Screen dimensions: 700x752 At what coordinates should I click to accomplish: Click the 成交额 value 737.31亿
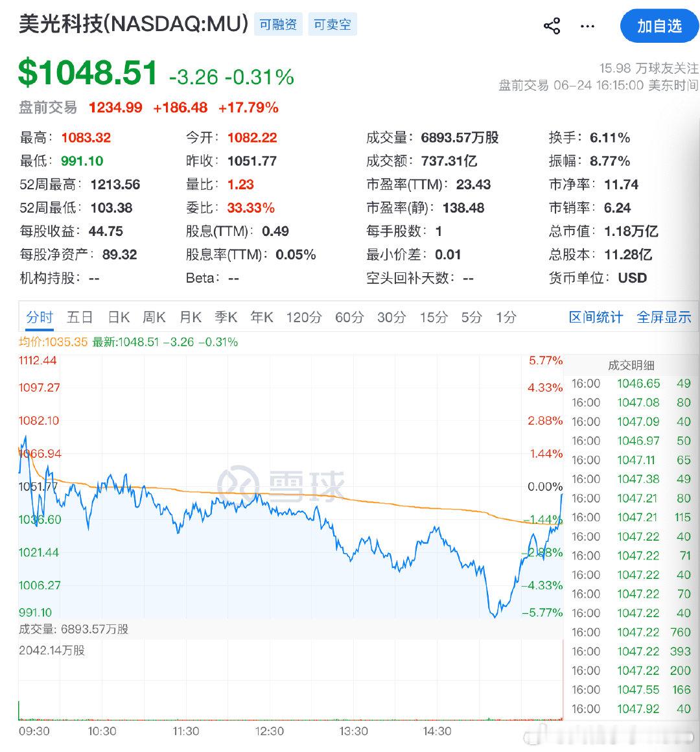(449, 161)
